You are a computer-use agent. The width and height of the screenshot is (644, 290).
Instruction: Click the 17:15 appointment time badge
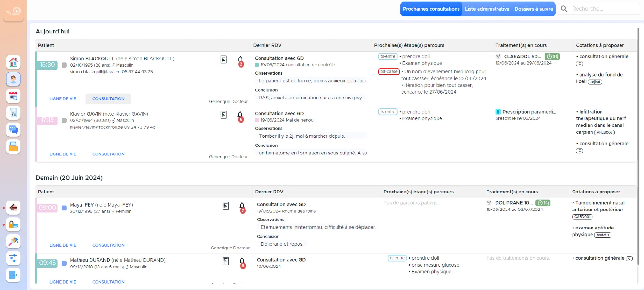(x=47, y=120)
